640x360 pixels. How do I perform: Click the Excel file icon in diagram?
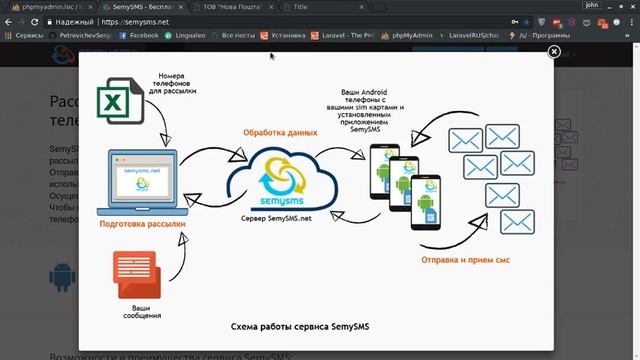(x=120, y=101)
